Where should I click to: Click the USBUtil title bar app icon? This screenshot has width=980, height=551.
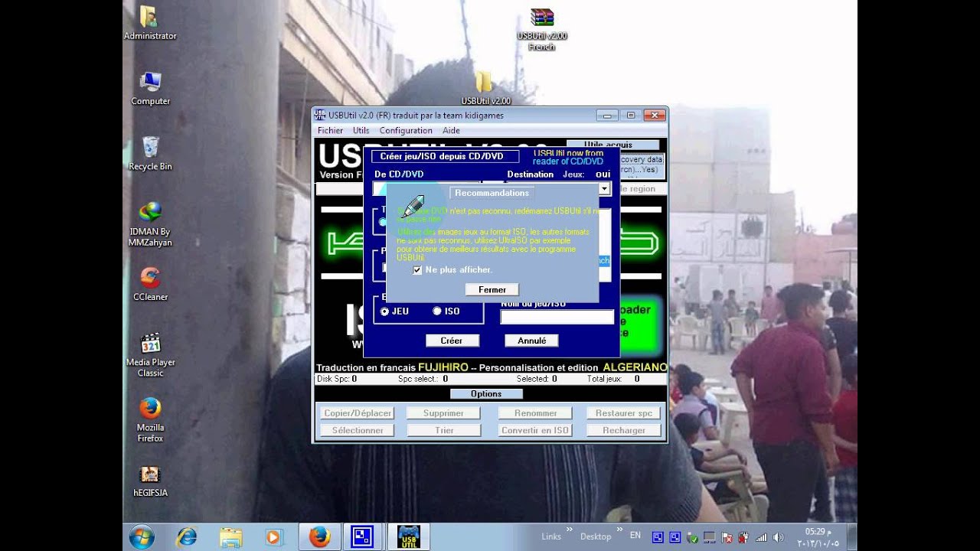coord(321,115)
